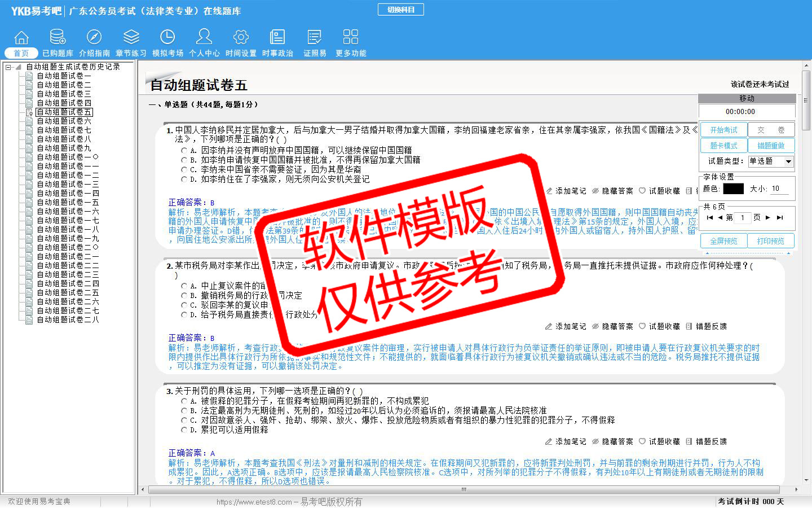Click the 介绍指南 compass icon
Screen dimensions: 812x508
94,38
